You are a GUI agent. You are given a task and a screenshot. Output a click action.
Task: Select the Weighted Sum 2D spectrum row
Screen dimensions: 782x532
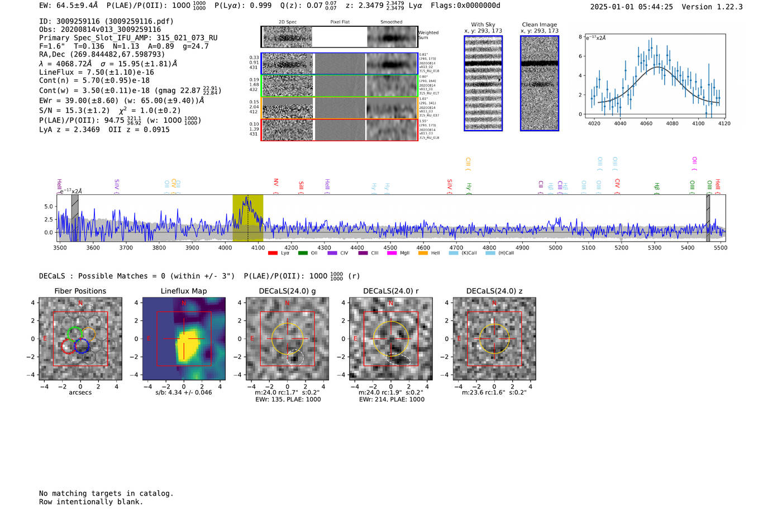click(340, 37)
